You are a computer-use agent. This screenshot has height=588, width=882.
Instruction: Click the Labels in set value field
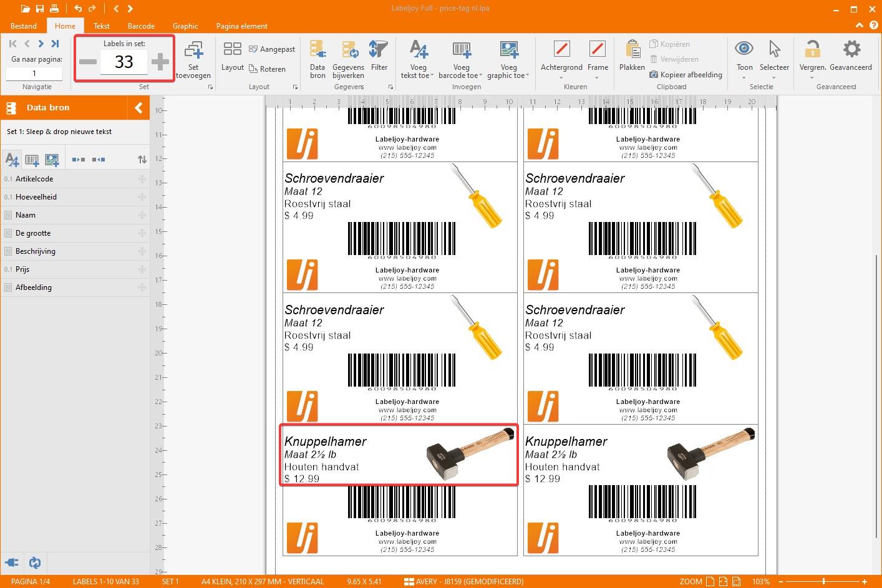[124, 62]
